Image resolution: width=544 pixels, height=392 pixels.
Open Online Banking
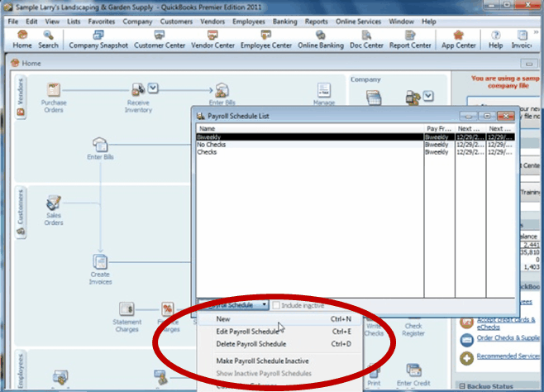pos(321,39)
